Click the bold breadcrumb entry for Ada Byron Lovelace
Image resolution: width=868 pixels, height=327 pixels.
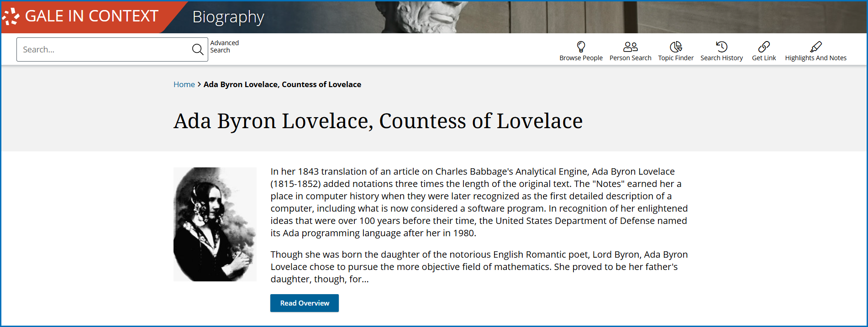pyautogui.click(x=282, y=84)
